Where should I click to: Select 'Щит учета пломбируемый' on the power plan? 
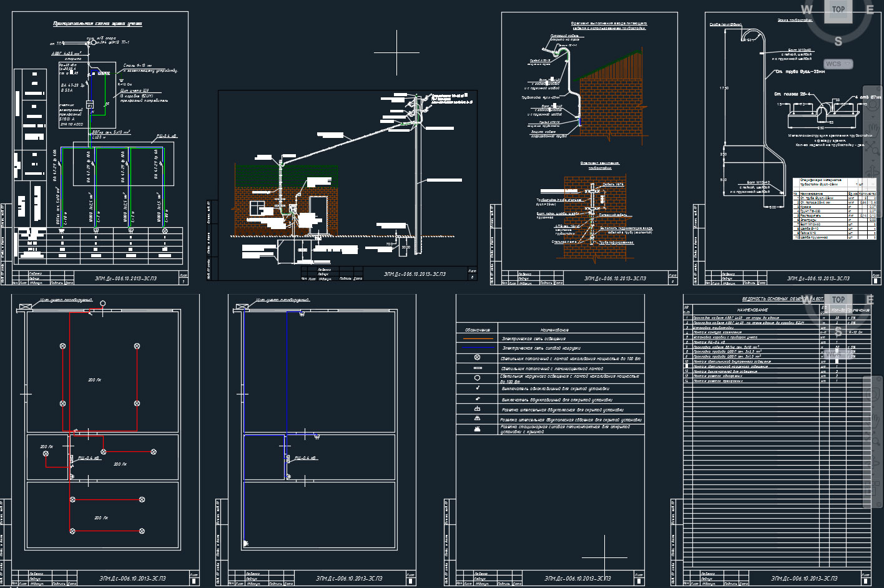coord(282,300)
